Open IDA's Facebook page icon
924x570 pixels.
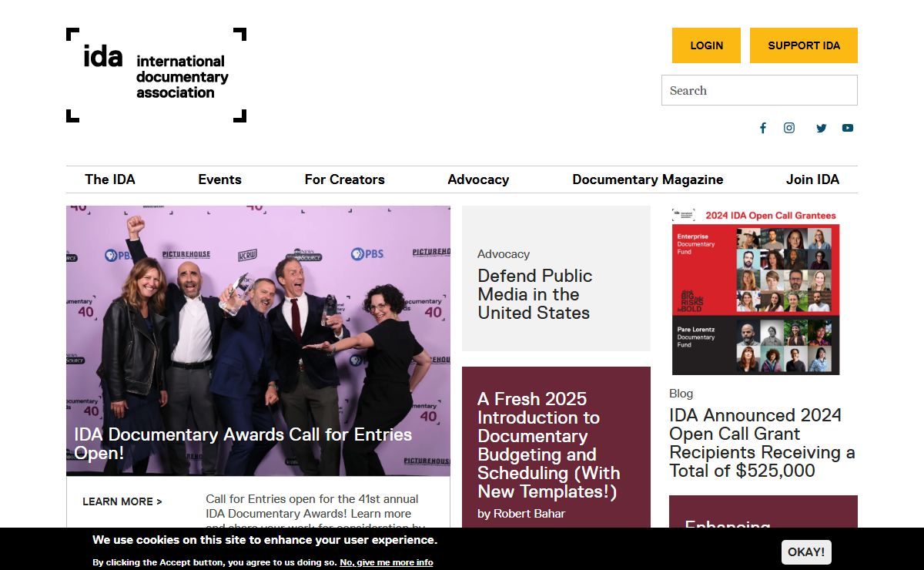tap(763, 128)
